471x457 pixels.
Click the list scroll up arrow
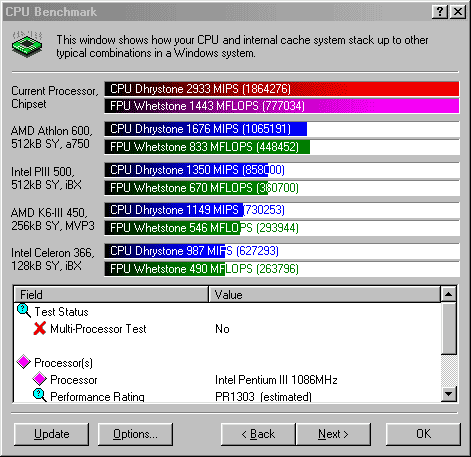point(449,294)
